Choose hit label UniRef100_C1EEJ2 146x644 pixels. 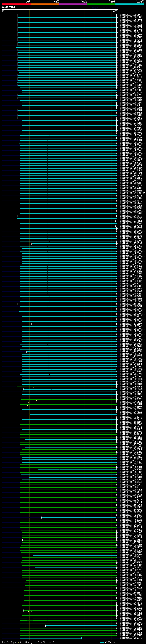(131, 77)
